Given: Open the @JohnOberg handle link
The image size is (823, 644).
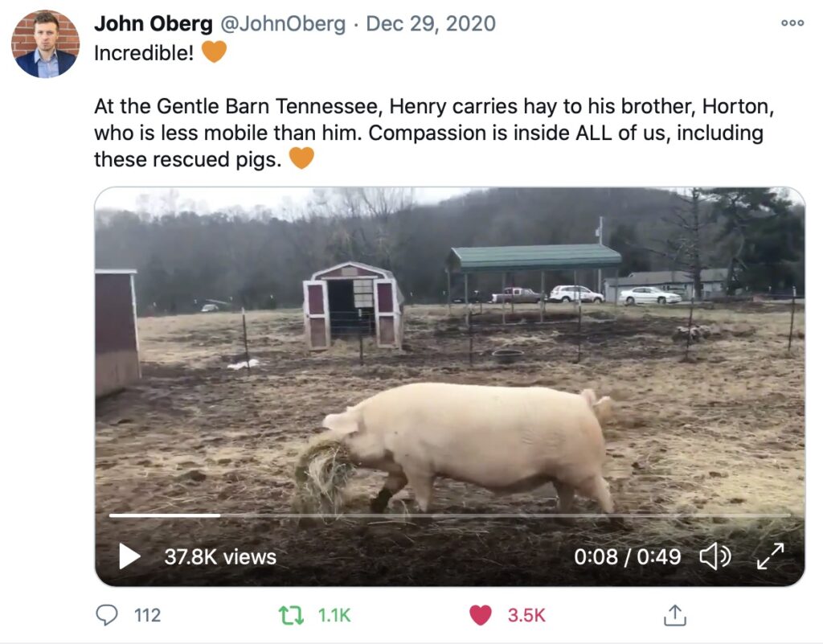Looking at the screenshot, I should pos(283,23).
